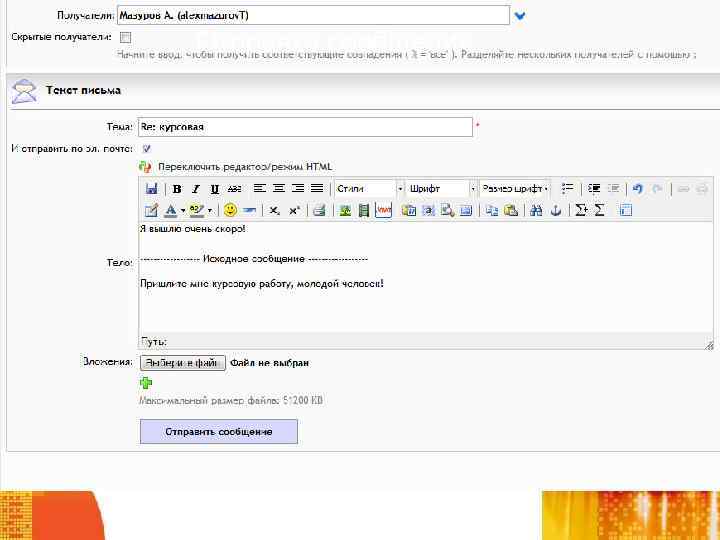Add another attachment with green plus
This screenshot has width=720, height=540.
coord(146,382)
